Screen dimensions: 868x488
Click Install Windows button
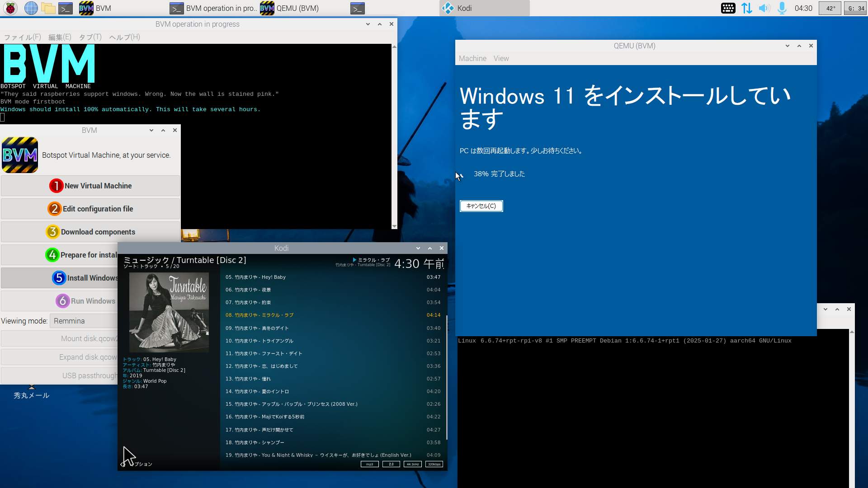(x=59, y=278)
